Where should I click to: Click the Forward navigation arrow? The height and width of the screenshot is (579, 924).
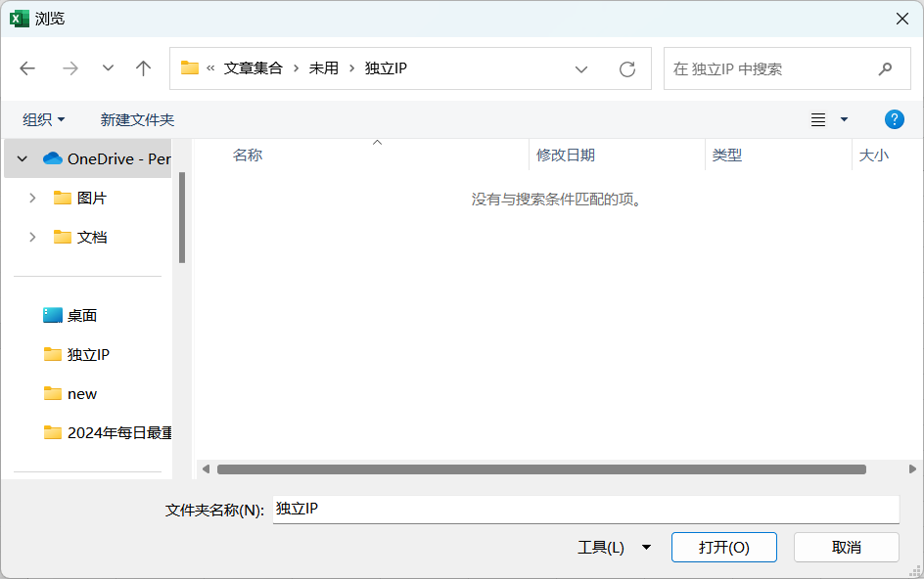click(x=69, y=68)
